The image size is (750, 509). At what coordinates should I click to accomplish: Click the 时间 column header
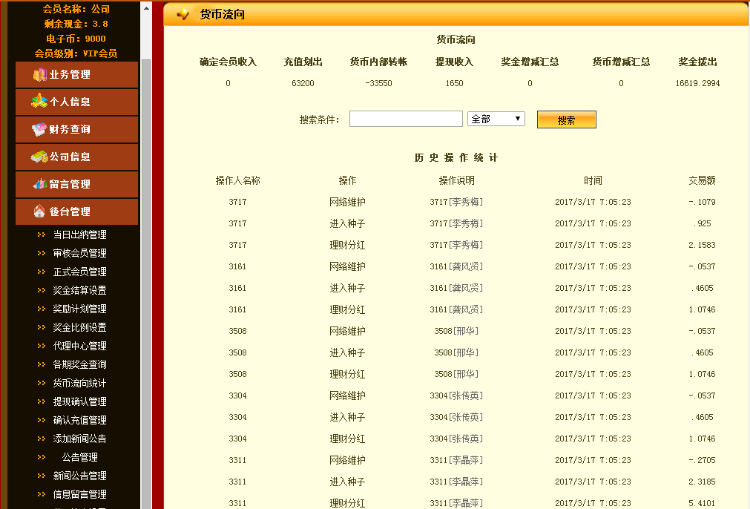593,181
